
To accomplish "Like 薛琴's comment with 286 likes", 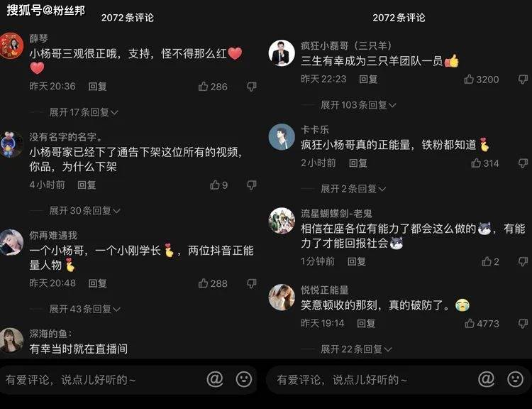I will tap(203, 87).
